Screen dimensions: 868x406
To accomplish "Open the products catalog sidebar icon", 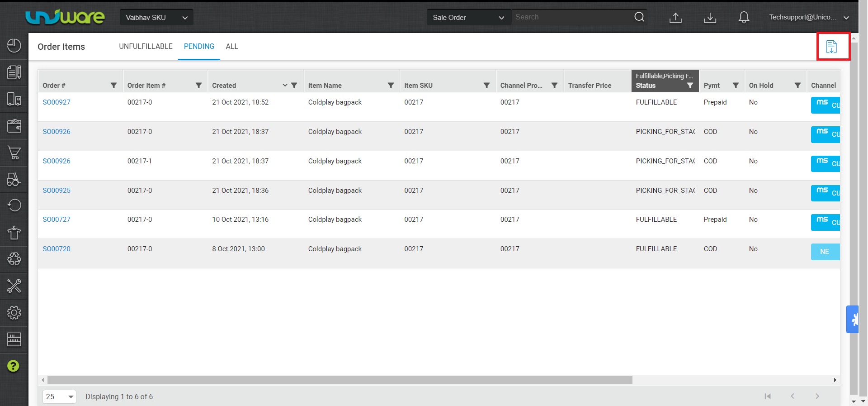I will click(x=14, y=72).
